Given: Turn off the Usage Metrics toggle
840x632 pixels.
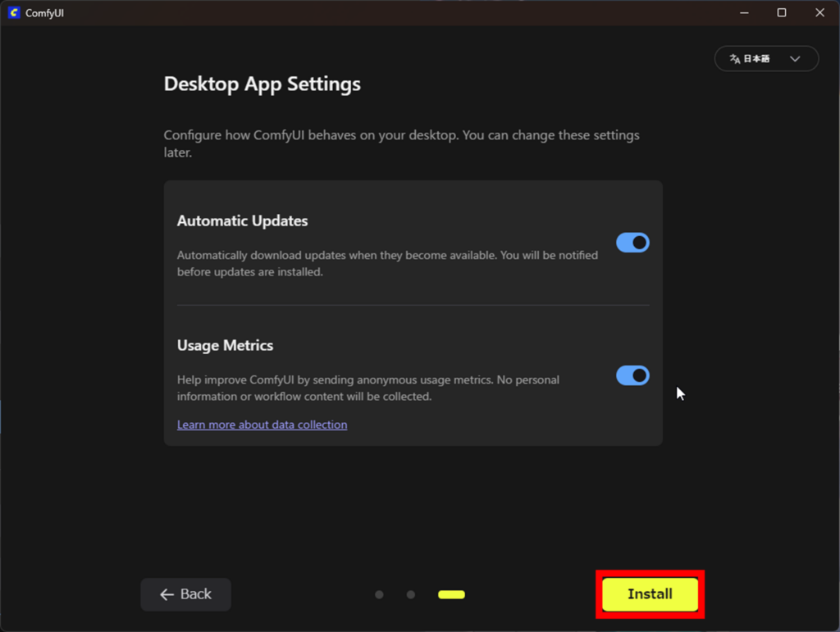Looking at the screenshot, I should [x=632, y=375].
